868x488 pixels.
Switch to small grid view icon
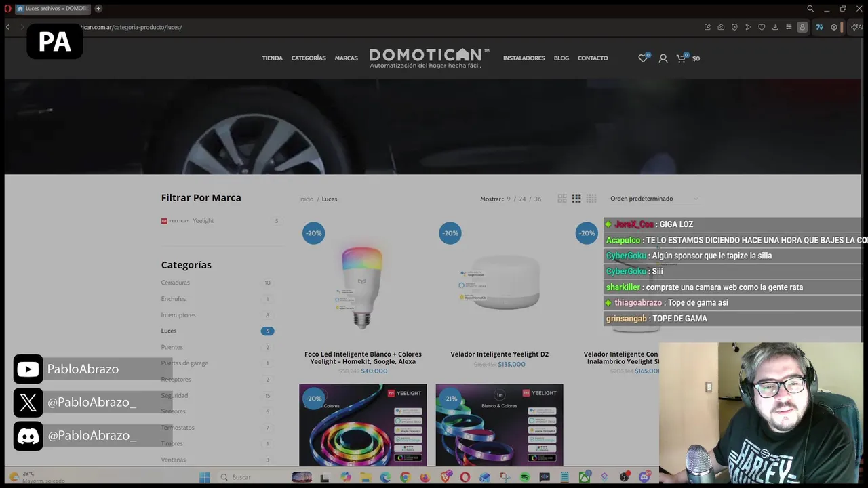(591, 199)
